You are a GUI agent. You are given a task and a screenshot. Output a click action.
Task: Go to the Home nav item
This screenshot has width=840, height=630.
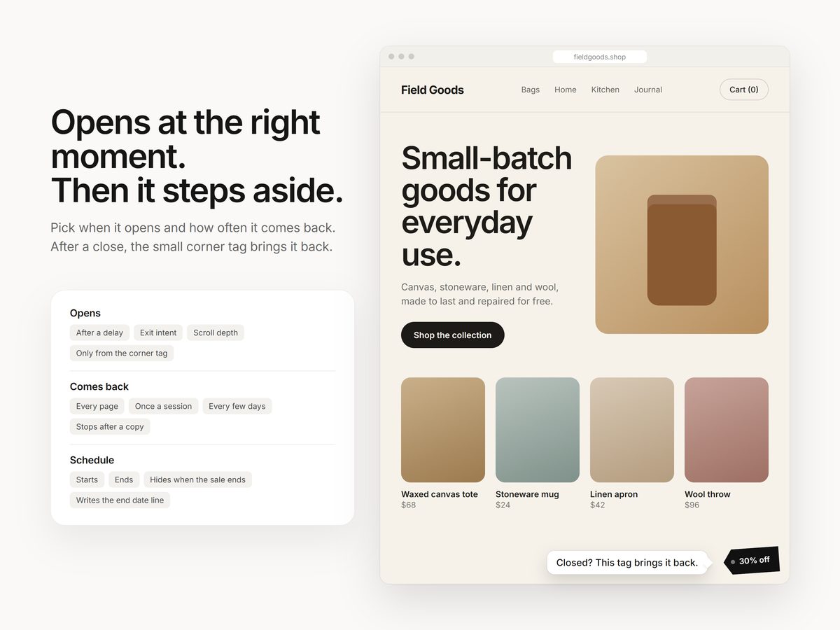[566, 90]
